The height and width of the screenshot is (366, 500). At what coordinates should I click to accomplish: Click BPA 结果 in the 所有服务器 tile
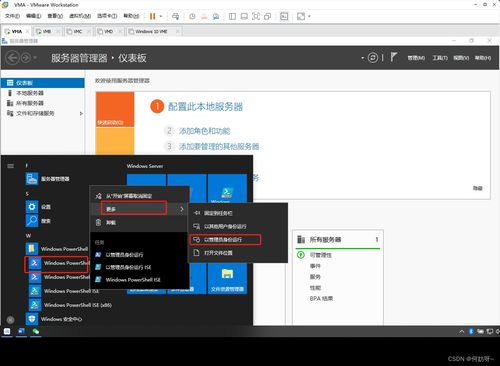[x=321, y=298]
